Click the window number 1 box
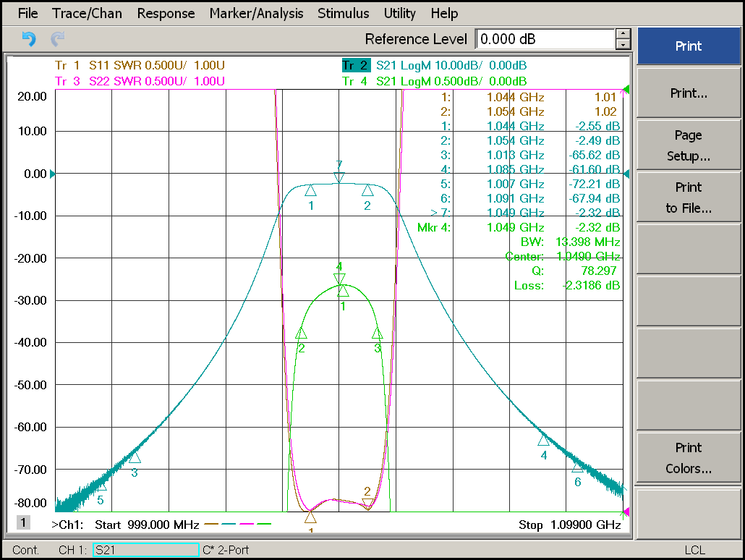 (x=23, y=522)
